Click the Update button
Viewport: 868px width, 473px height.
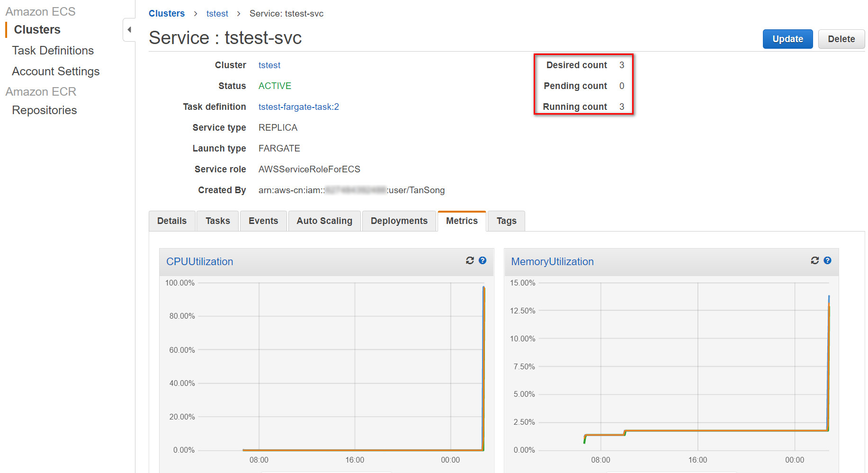point(787,39)
